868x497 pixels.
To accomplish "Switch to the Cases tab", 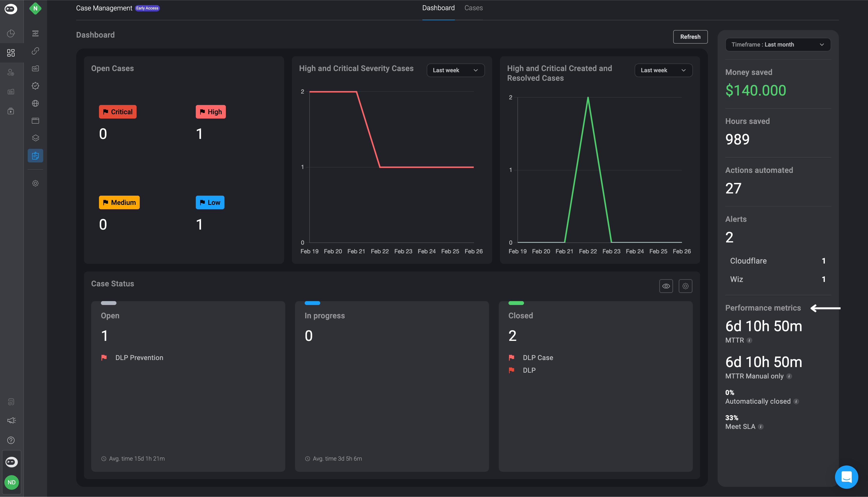I will click(x=473, y=8).
